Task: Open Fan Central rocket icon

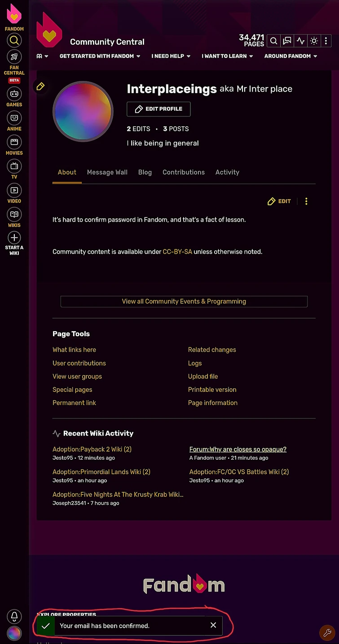Action: 14,57
